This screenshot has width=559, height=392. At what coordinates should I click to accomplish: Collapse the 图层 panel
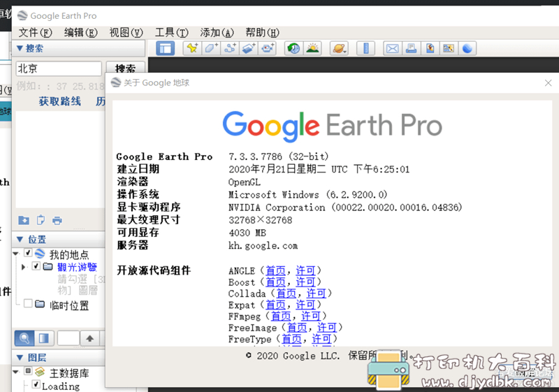click(x=20, y=358)
